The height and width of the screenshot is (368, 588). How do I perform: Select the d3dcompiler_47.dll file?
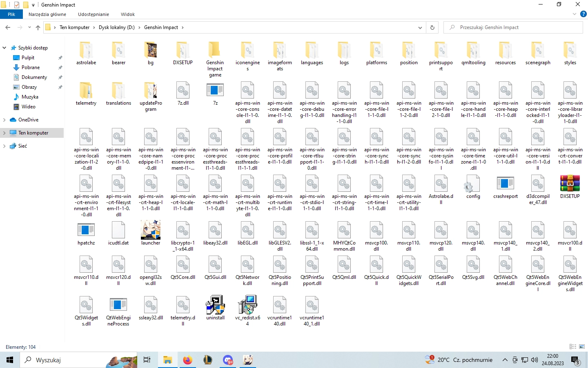tap(538, 190)
